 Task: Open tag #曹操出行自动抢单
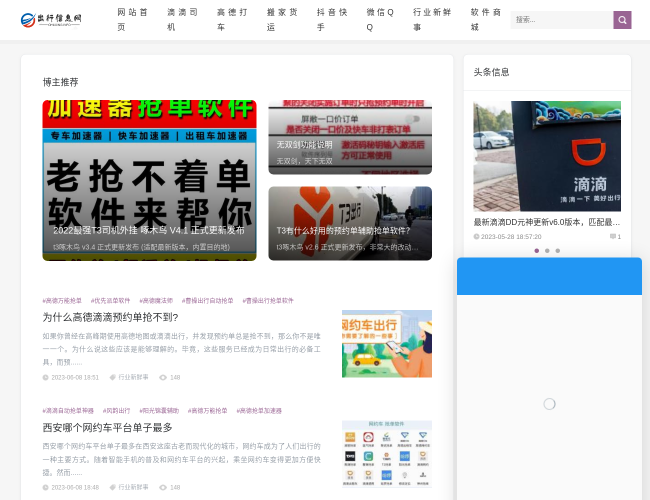(207, 301)
